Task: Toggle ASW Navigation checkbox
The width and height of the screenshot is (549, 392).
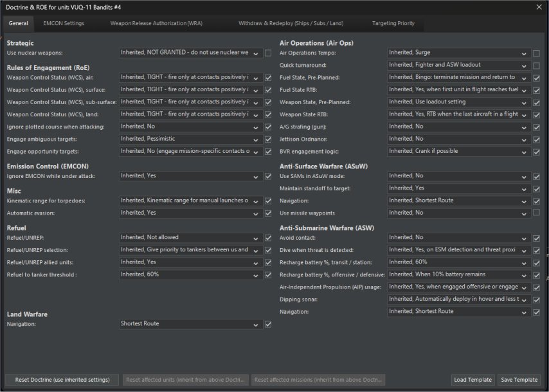Action: (x=536, y=312)
